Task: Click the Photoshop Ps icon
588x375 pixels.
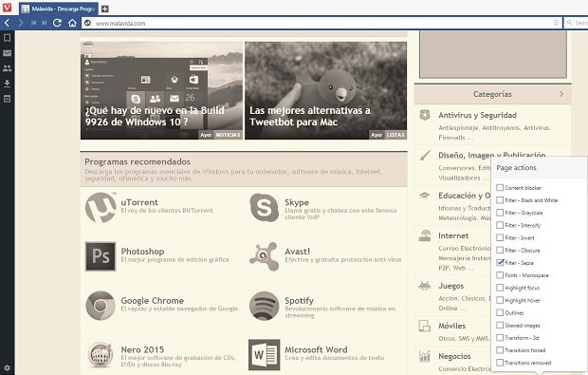Action: point(101,256)
